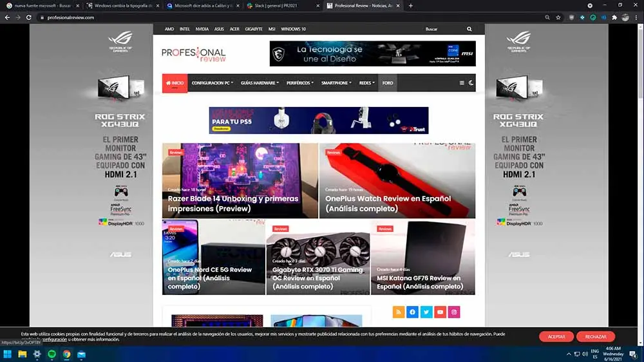Bookmark page with the star icon

[x=558, y=17]
